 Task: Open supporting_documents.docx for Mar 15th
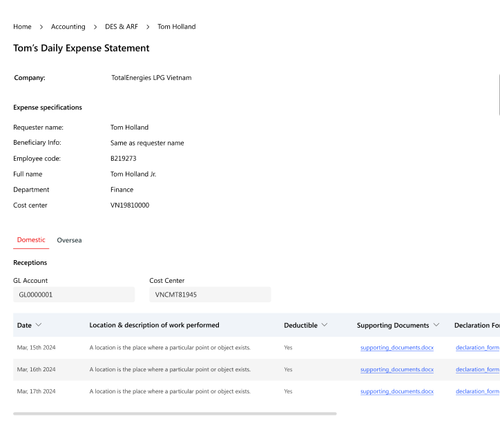coord(397,348)
